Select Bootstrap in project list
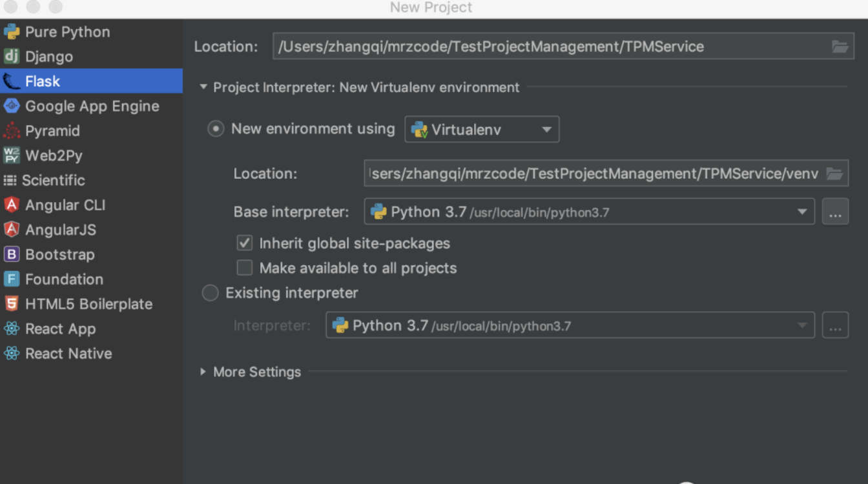The height and width of the screenshot is (484, 868). (x=91, y=254)
